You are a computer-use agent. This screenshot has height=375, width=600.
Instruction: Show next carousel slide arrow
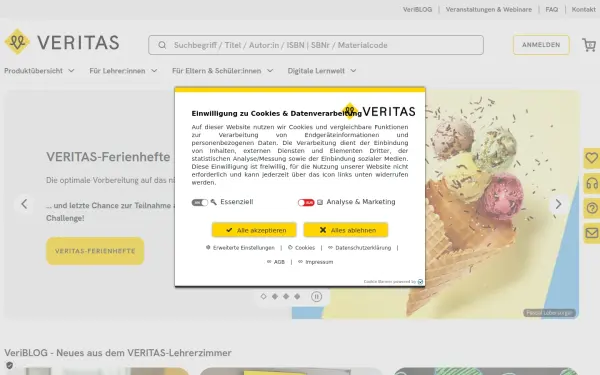558,204
